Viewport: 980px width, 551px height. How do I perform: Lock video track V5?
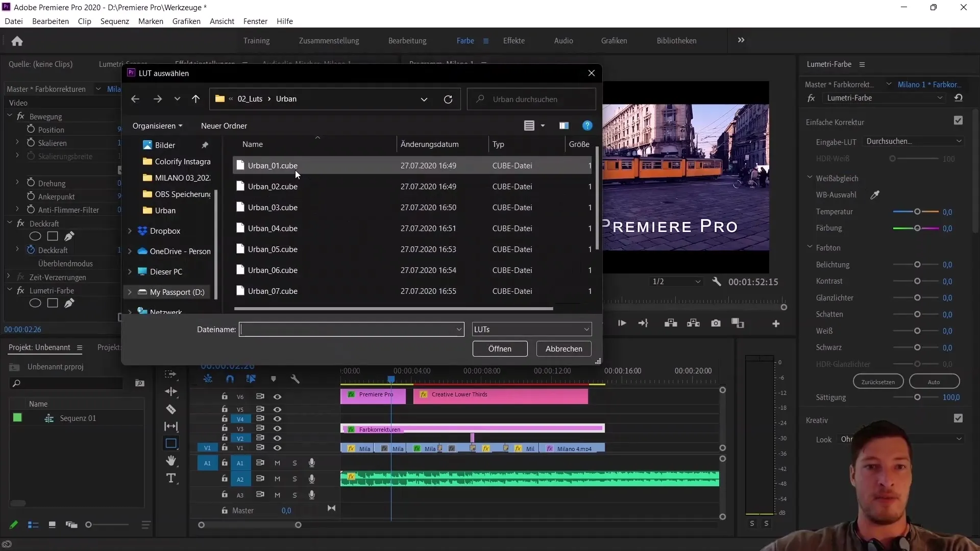[x=224, y=409]
